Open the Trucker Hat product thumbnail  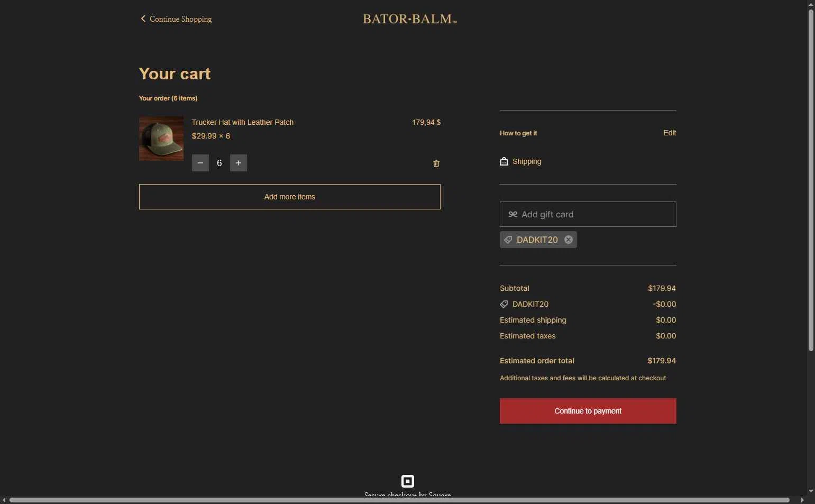161,139
